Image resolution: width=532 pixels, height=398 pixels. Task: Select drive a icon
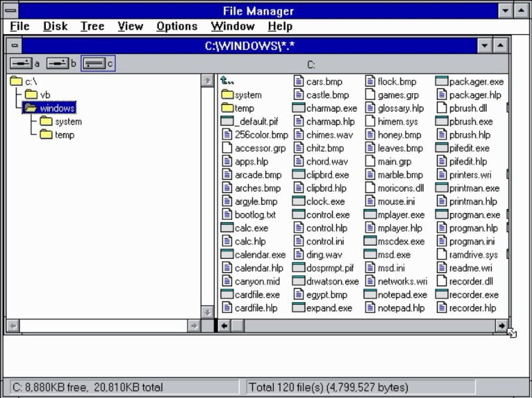coord(21,63)
